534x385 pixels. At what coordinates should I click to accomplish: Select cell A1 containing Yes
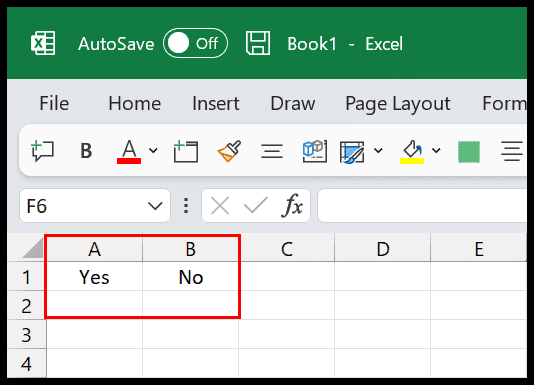(94, 277)
